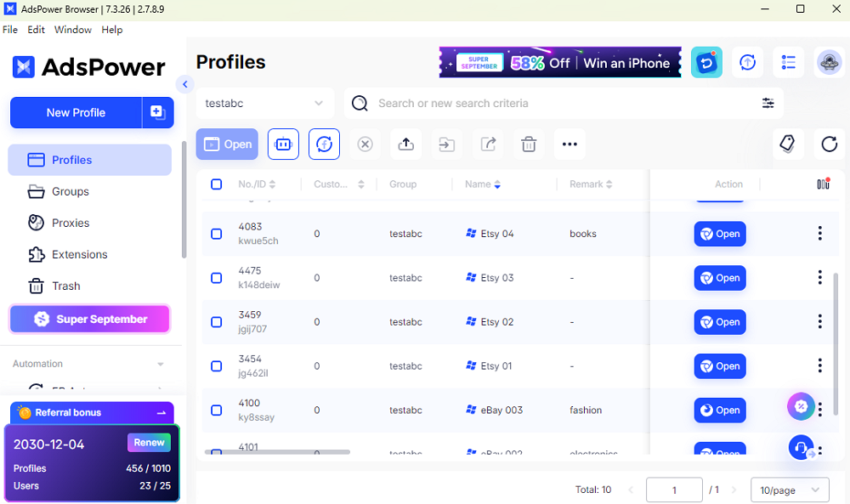Click the New Profile button

(76, 113)
